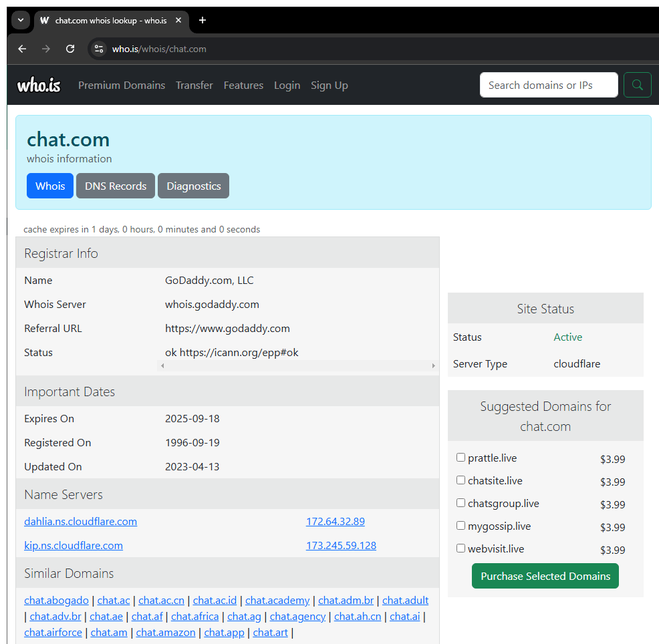The height and width of the screenshot is (644, 659).
Task: Click the green search magnifier button
Action: [x=637, y=85]
